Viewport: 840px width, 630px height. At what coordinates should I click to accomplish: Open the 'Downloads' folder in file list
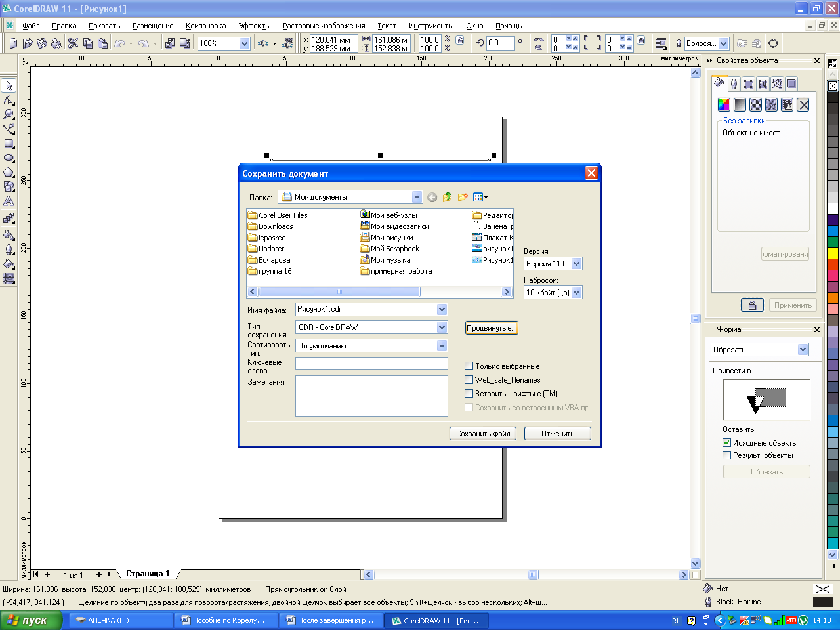click(x=271, y=226)
